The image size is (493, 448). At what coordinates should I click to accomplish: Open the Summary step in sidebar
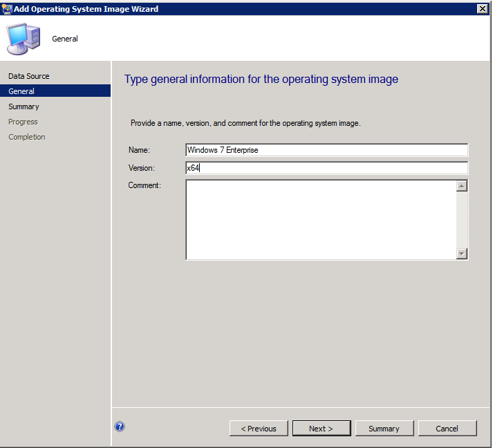pyautogui.click(x=24, y=106)
